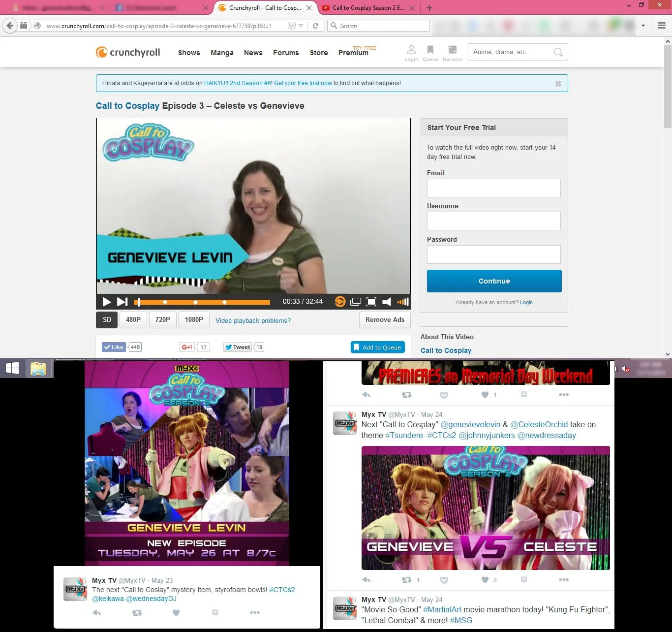Viewport: 672px width, 632px height.
Task: Retweet the styrofoam bowls tweet
Action: click(137, 613)
